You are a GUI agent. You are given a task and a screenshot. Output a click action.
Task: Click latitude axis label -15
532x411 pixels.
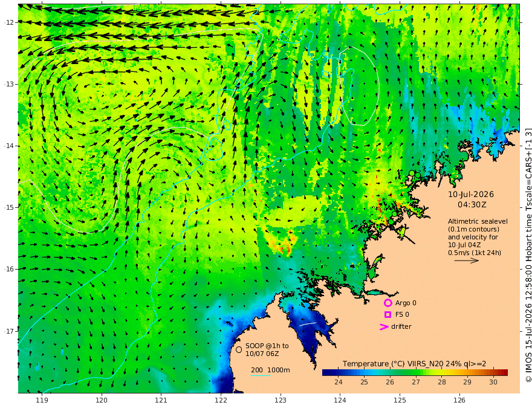coord(9,207)
